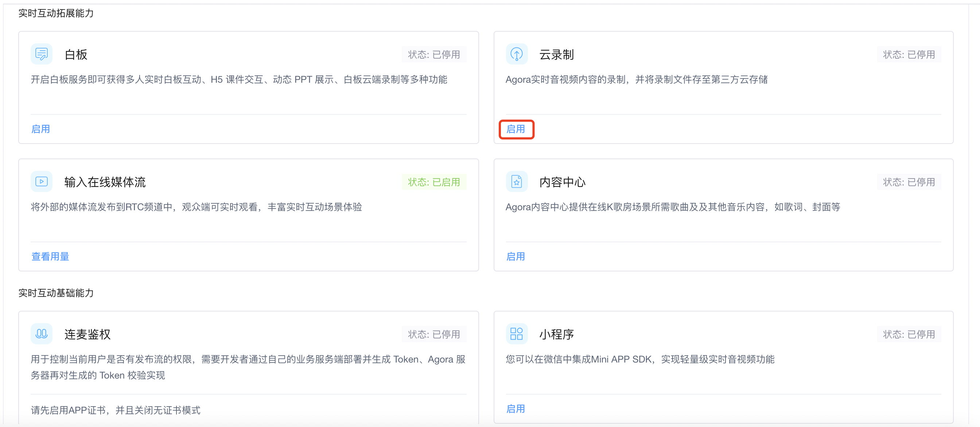Click 状态: 已停用 badge on 小程序 card
Screen dimensions: 980x427
coord(909,334)
